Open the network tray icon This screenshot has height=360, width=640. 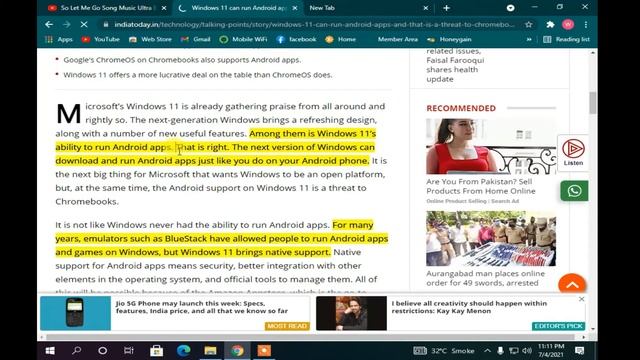pos(514,351)
